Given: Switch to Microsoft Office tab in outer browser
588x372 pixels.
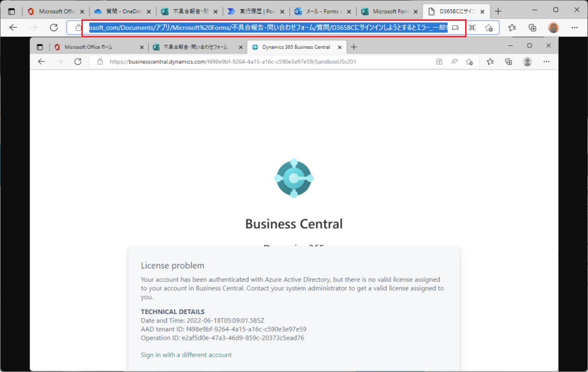Looking at the screenshot, I should [x=56, y=11].
